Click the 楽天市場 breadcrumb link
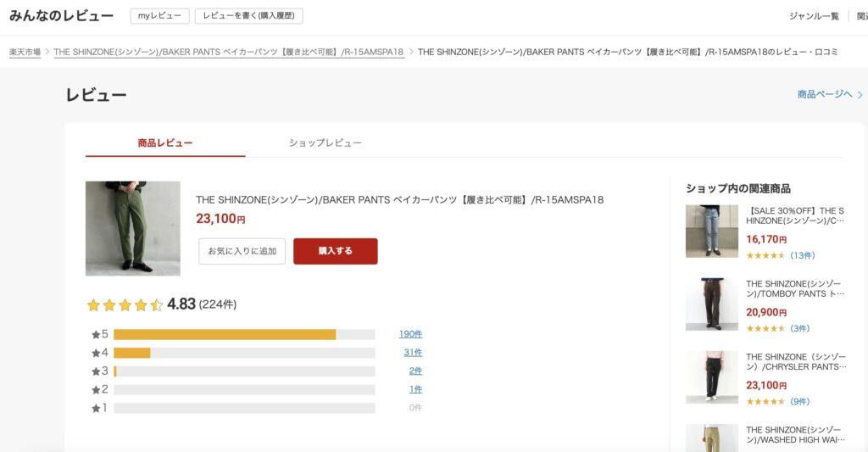 coord(25,52)
